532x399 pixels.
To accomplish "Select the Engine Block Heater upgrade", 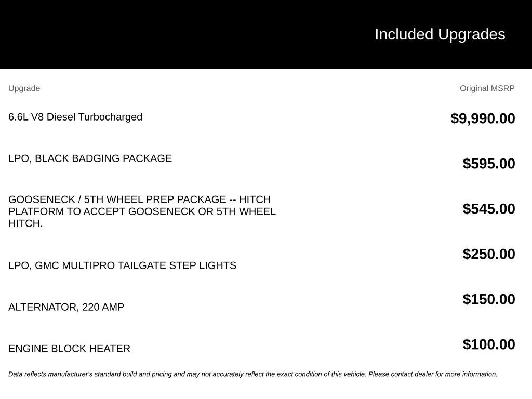I will 69,349.
